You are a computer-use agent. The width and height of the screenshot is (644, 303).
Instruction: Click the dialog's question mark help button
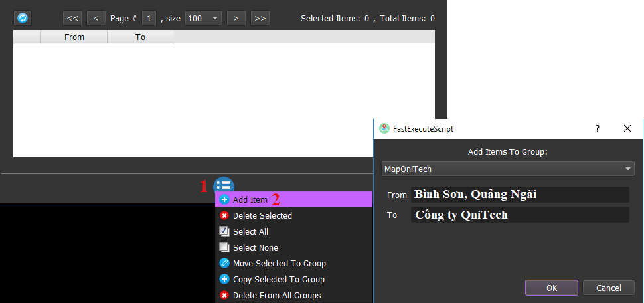pos(597,128)
